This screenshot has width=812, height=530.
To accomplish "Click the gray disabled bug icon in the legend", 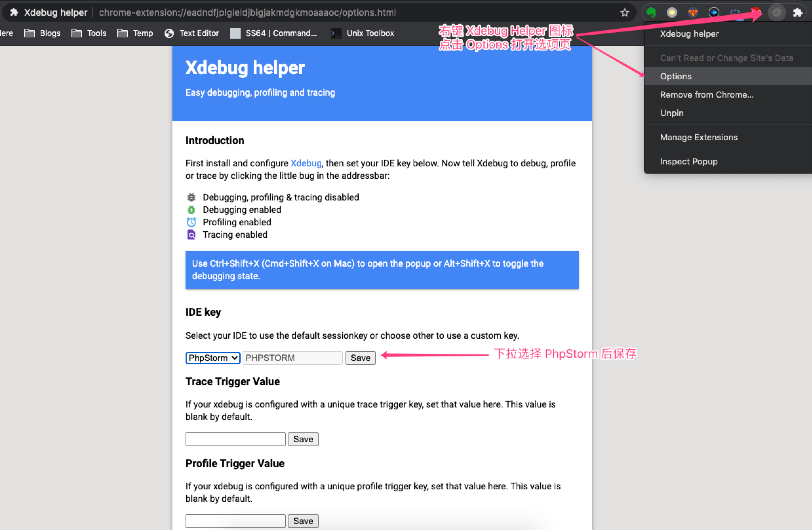I will click(x=191, y=197).
